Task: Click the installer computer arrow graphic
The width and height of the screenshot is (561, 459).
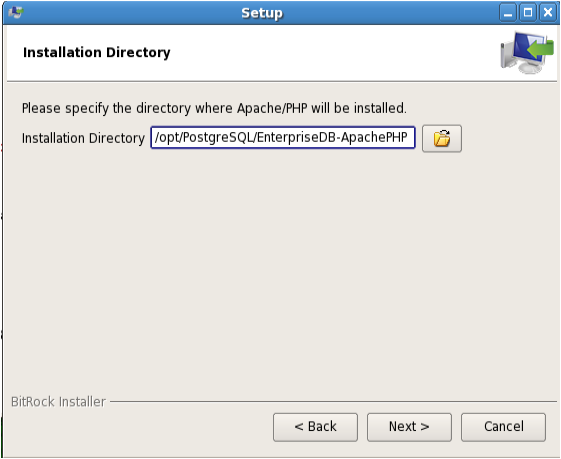Action: pyautogui.click(x=527, y=53)
